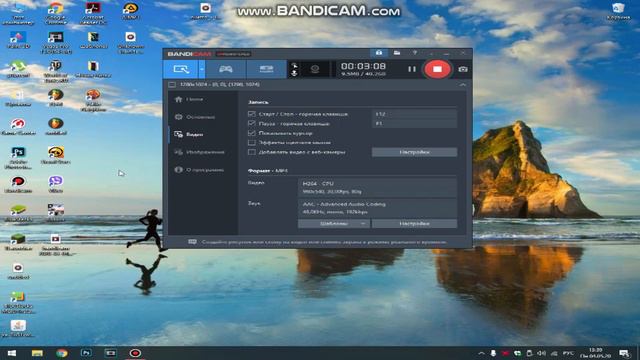
Task: Switch to game recording mode gamepad icon
Action: click(x=226, y=69)
